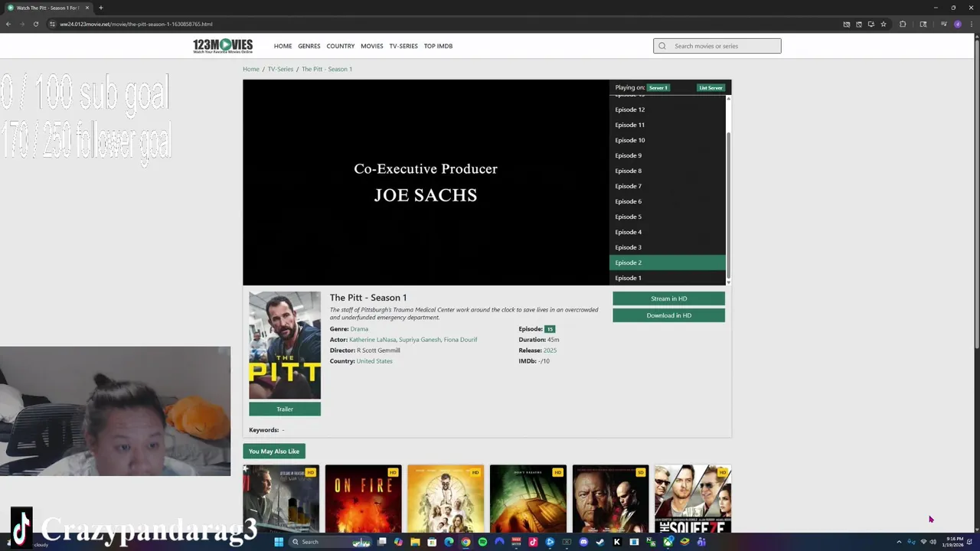Open the Wi-Fi network tray icon
The image size is (980, 551).
(923, 542)
